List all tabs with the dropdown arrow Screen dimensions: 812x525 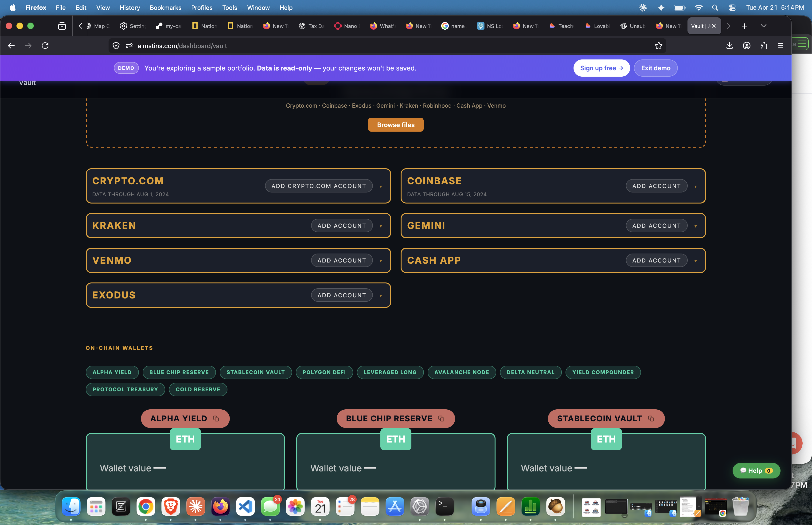tap(764, 26)
